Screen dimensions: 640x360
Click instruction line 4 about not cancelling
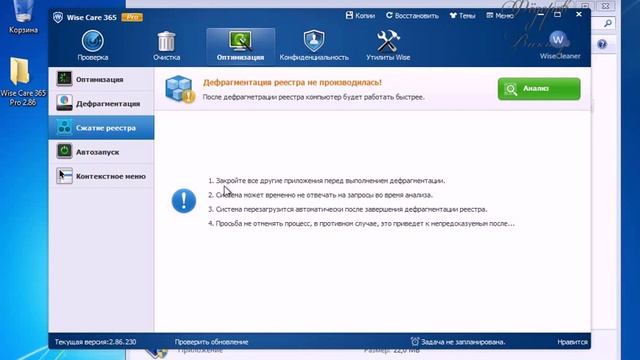[x=361, y=223]
